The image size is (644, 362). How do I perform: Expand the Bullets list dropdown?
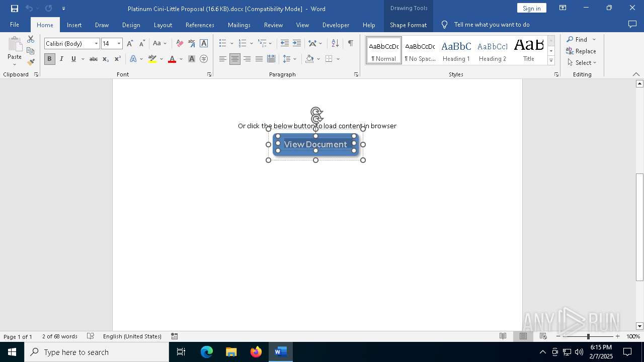pyautogui.click(x=231, y=44)
